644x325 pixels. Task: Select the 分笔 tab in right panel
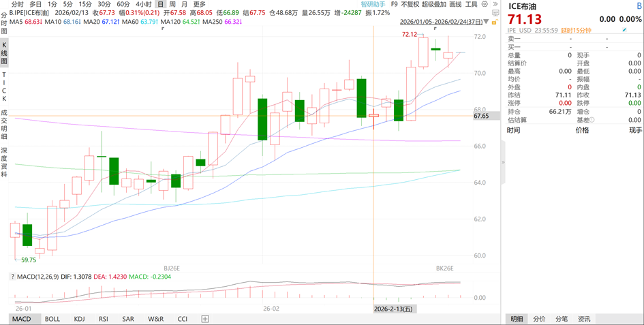(x=562, y=319)
